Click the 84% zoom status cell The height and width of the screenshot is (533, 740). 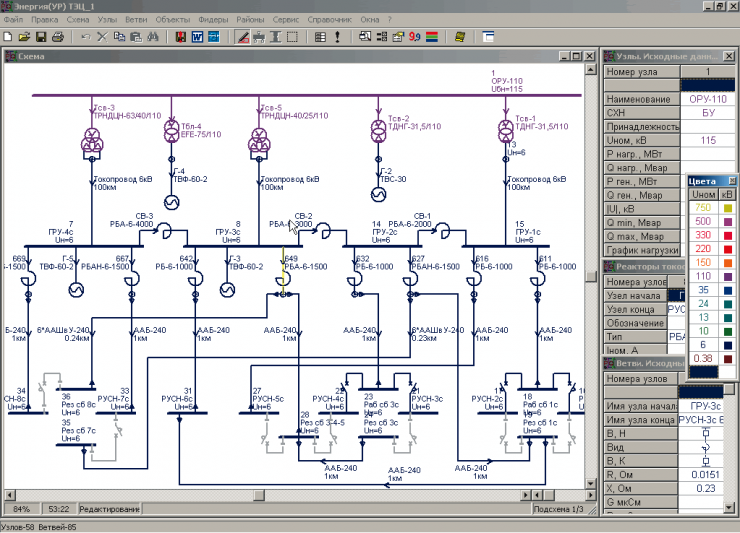(x=21, y=509)
